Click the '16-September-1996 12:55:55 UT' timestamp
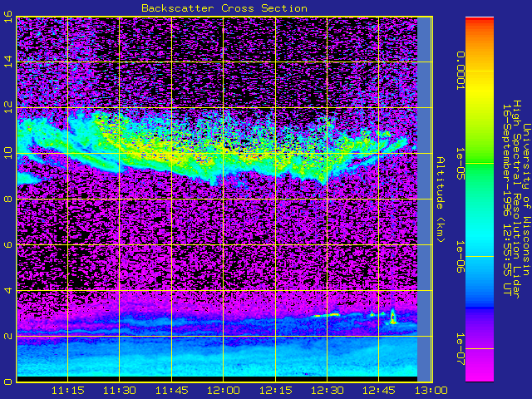This screenshot has height=399, width=532. (x=506, y=199)
